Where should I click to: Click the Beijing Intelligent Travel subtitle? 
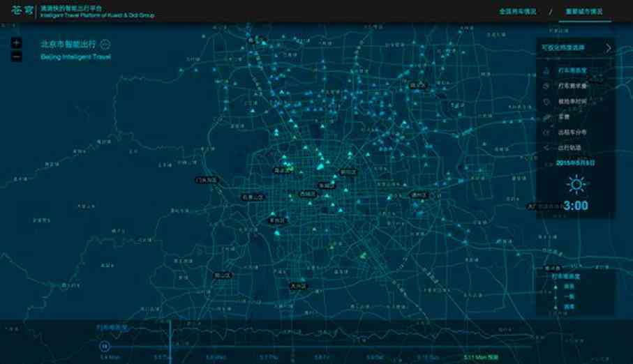[x=75, y=57]
